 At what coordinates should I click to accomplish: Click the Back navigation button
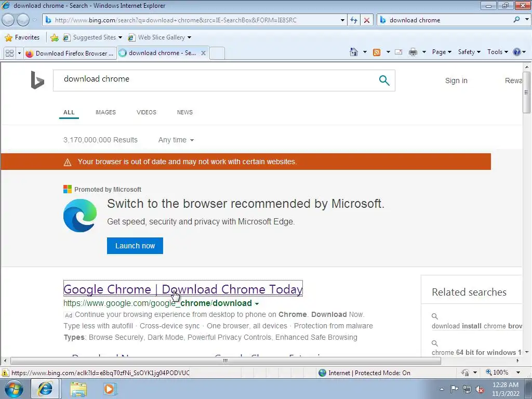[x=8, y=20]
